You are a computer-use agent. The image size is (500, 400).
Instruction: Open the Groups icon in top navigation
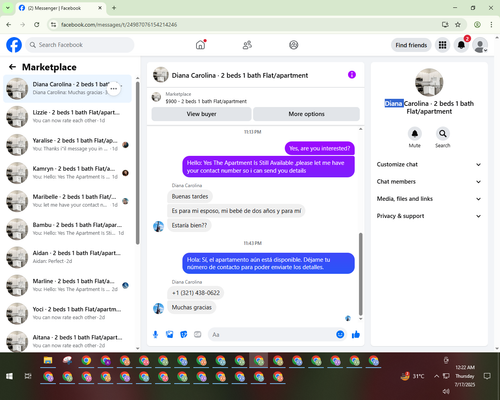(x=294, y=45)
